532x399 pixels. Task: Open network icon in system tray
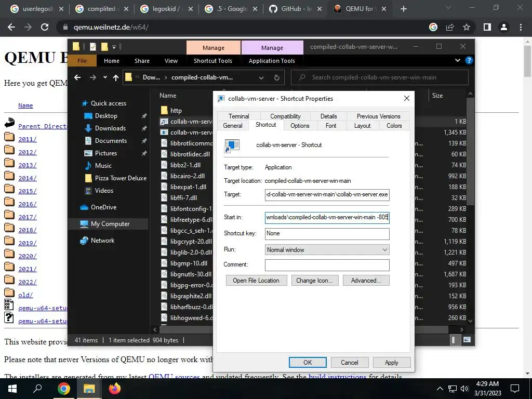tap(453, 389)
